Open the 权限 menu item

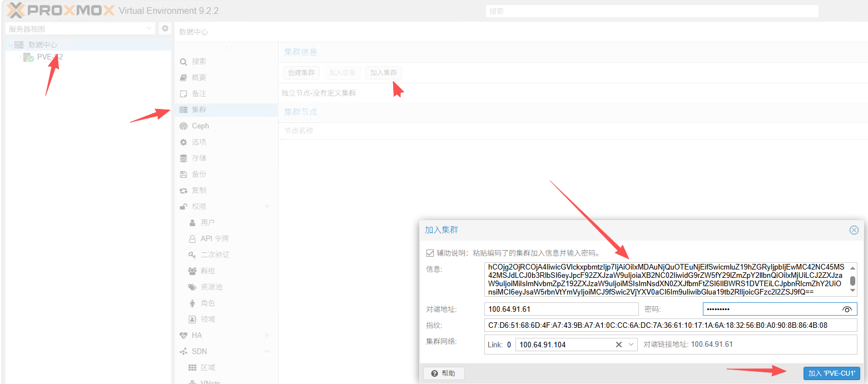(x=226, y=207)
